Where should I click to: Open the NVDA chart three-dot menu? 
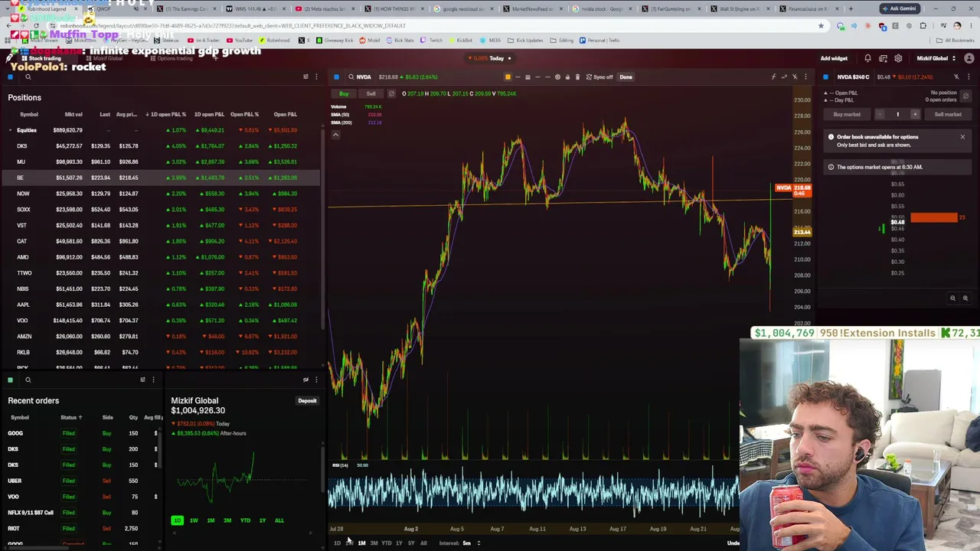pos(805,77)
